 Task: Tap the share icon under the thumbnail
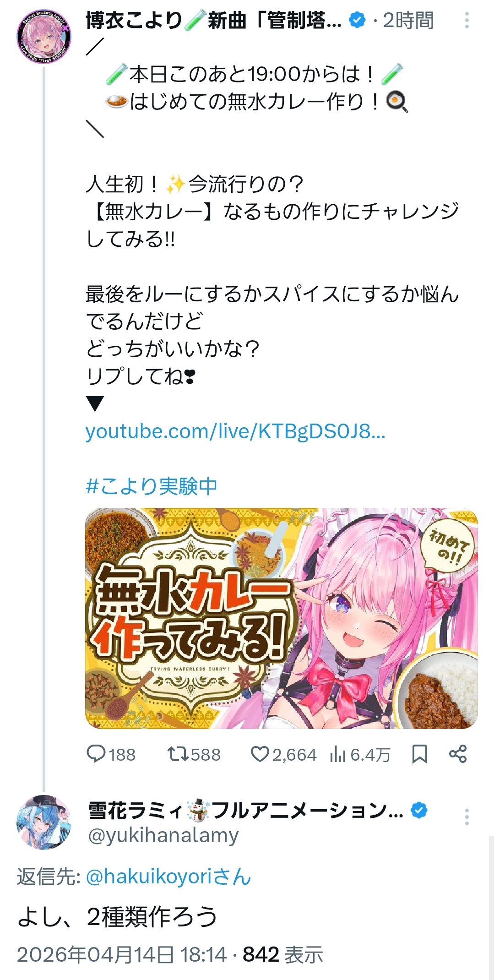(x=458, y=754)
